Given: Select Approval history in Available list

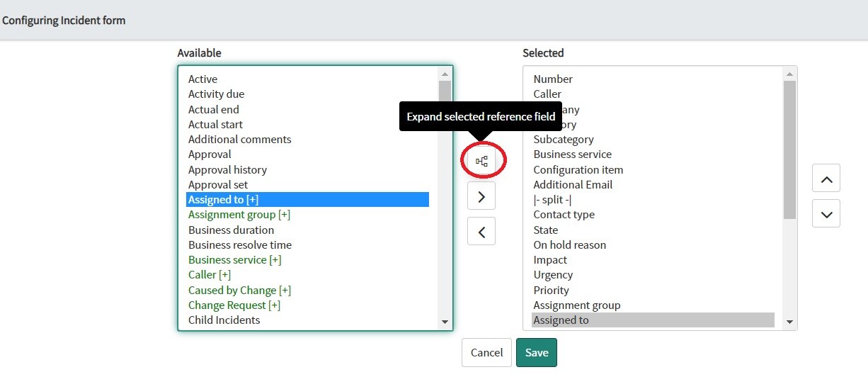Looking at the screenshot, I should coord(307,170).
